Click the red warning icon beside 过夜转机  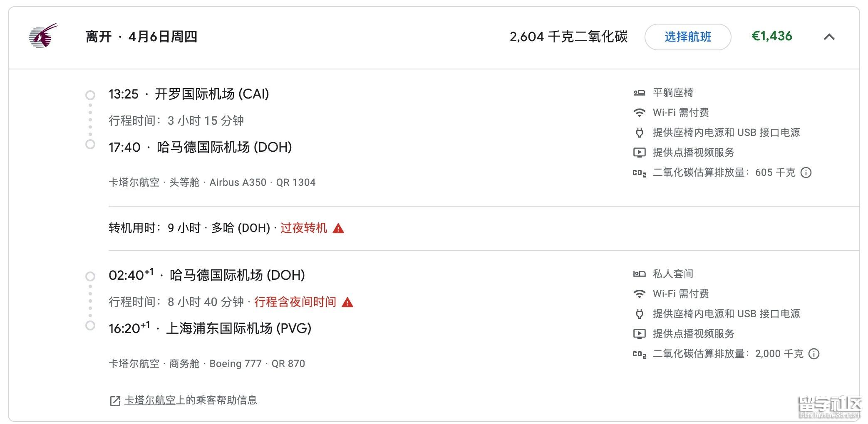click(338, 228)
